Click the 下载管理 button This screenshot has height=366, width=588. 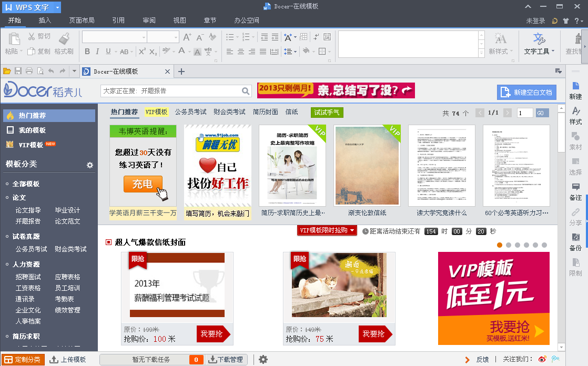(x=226, y=360)
